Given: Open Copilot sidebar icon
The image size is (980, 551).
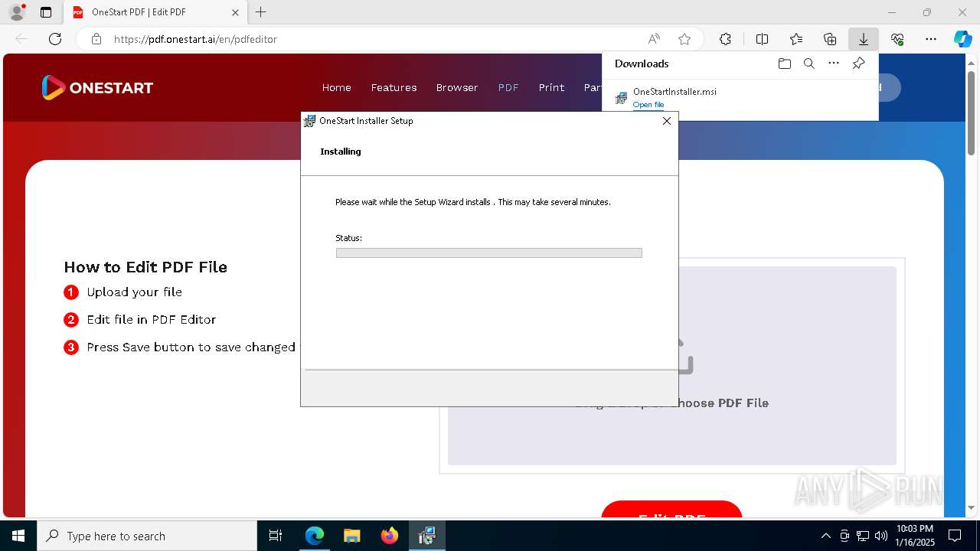Looking at the screenshot, I should (x=962, y=39).
